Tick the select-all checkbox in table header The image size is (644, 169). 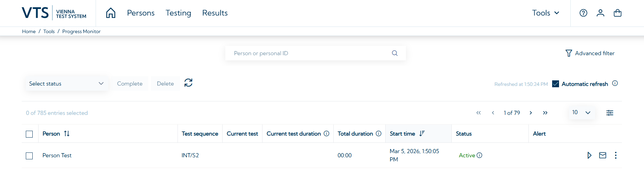point(29,134)
